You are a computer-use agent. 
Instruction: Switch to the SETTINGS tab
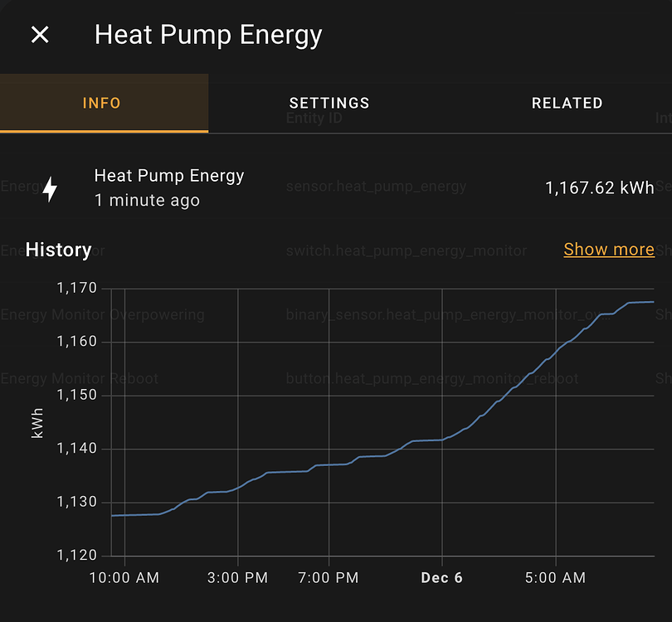pos(329,103)
